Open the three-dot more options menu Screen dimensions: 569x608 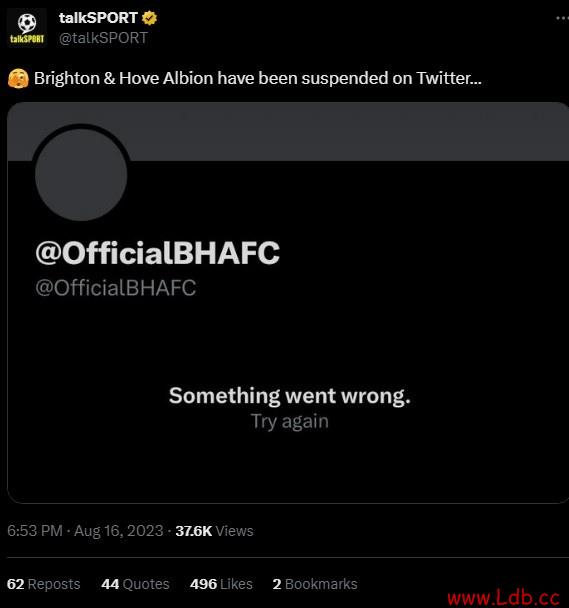(x=562, y=18)
